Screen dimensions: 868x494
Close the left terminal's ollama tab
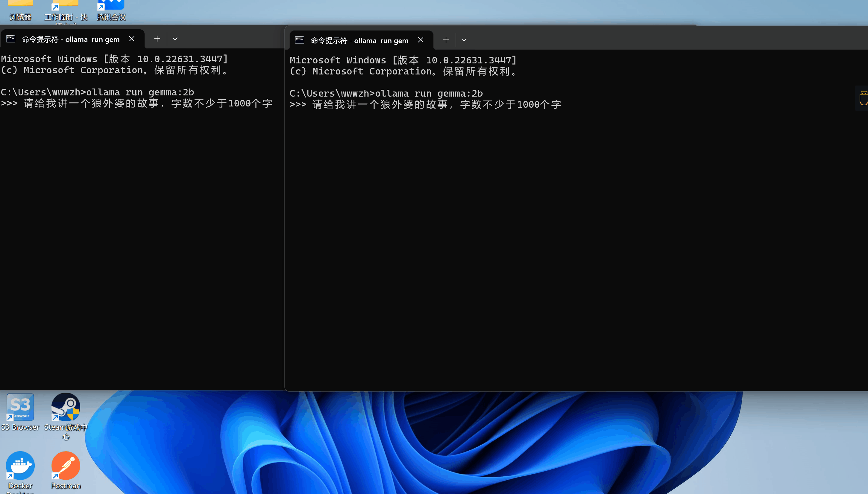point(132,39)
